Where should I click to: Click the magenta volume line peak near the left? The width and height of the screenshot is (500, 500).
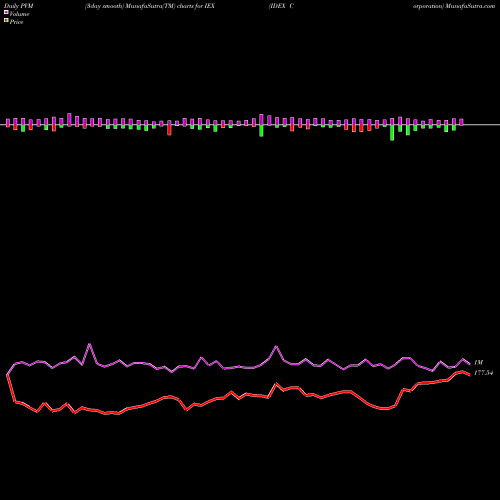click(89, 344)
